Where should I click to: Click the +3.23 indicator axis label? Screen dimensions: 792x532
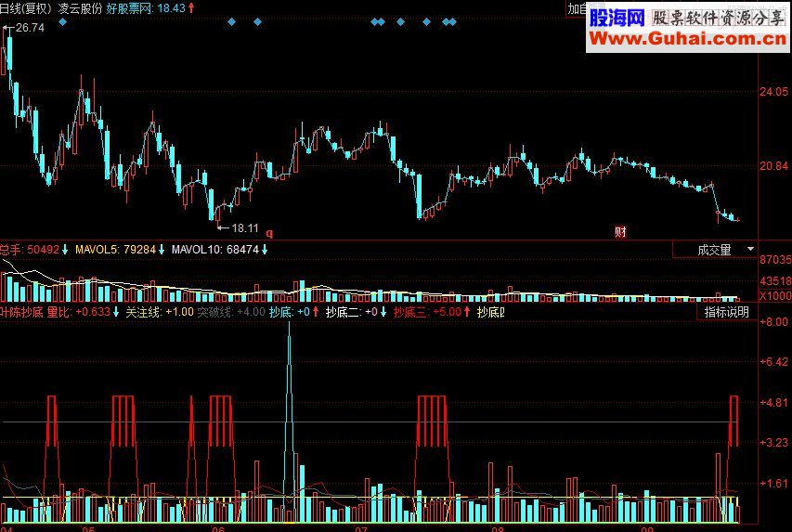(773, 443)
